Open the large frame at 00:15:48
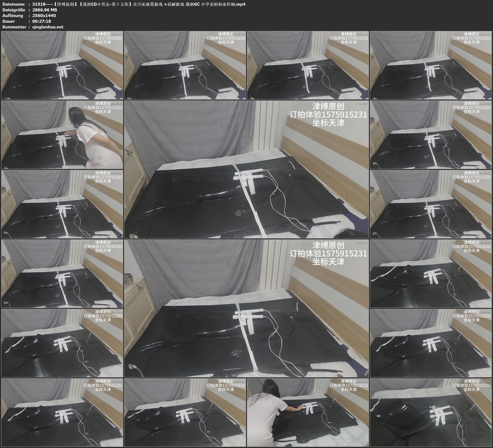 (x=247, y=308)
